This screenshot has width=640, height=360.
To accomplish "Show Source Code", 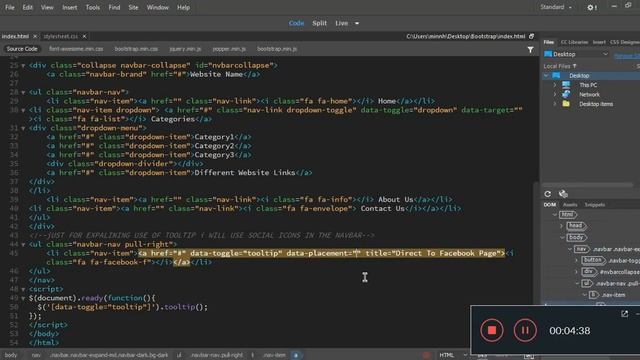I will tap(22, 49).
